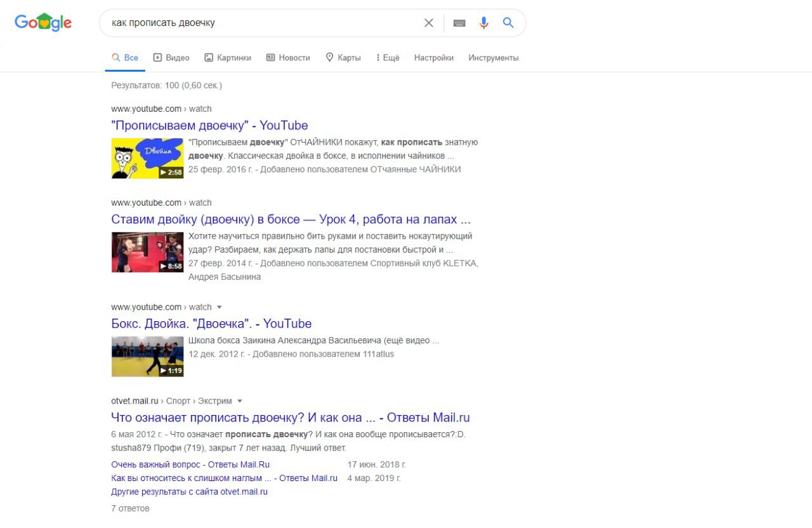Switch to the Карты tab
The image size is (812, 528).
[343, 58]
